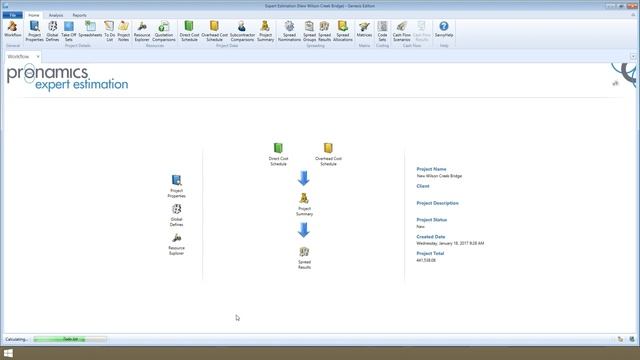
Task: Click Overhead Cost Schedule in workflow diagram
Action: [x=328, y=154]
